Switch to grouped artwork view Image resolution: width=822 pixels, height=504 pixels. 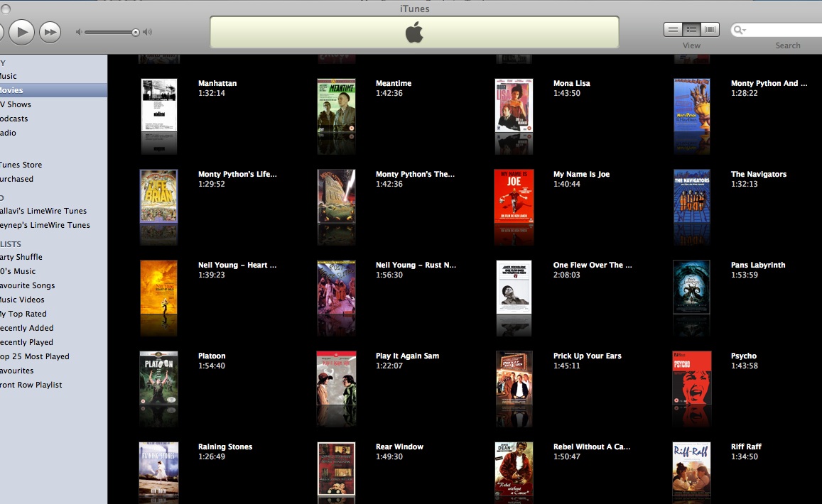(x=691, y=29)
